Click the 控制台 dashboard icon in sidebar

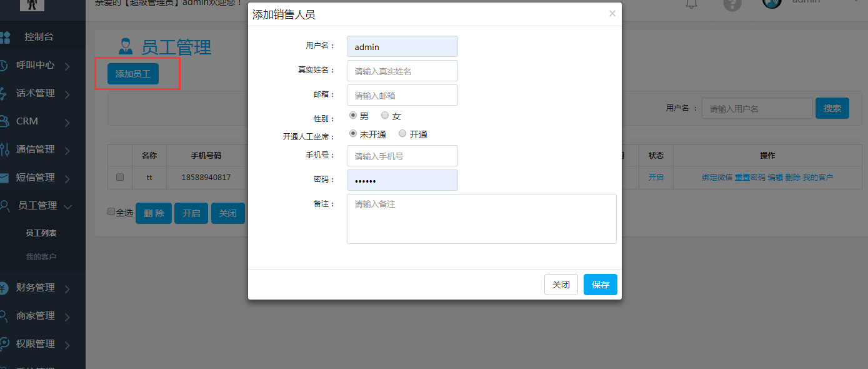4,37
